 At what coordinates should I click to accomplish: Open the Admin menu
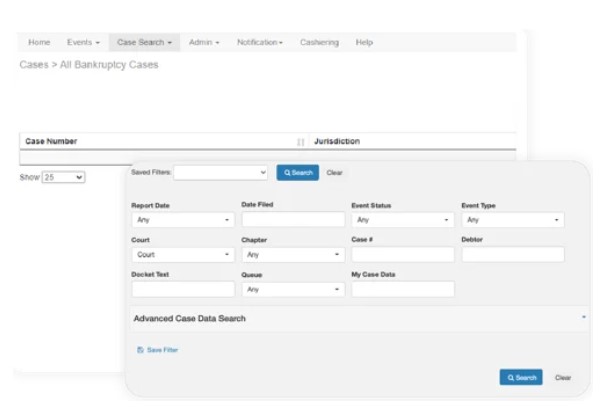coord(204,43)
